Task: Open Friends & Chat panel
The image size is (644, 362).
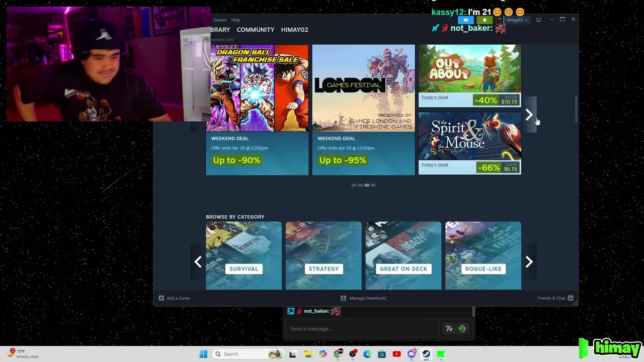Action: pos(551,298)
